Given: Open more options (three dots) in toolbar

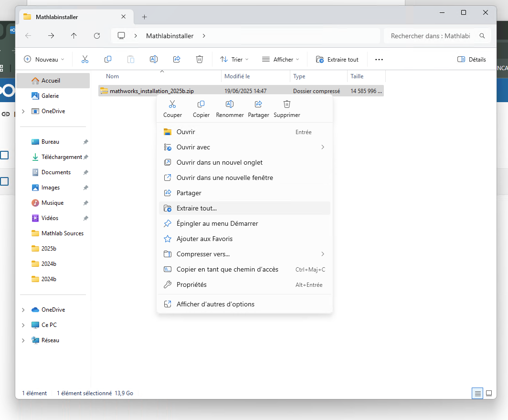Looking at the screenshot, I should point(379,60).
